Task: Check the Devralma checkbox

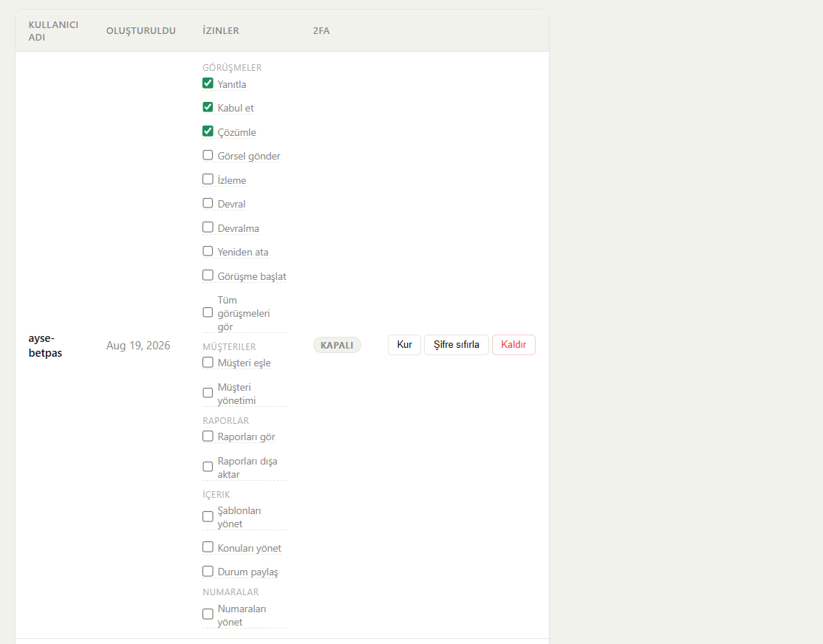Action: coord(208,227)
